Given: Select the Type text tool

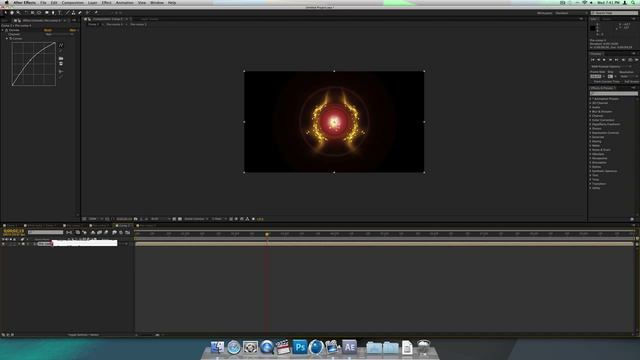Looking at the screenshot, I should [60, 13].
